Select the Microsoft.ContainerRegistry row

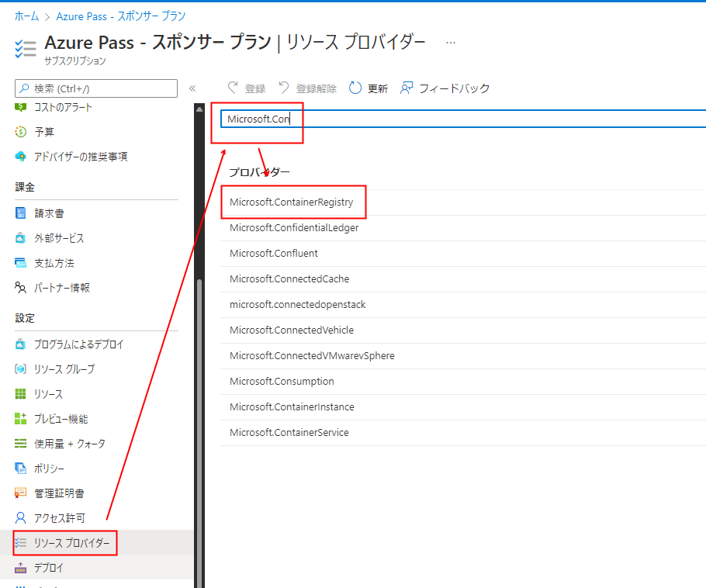coord(463,202)
